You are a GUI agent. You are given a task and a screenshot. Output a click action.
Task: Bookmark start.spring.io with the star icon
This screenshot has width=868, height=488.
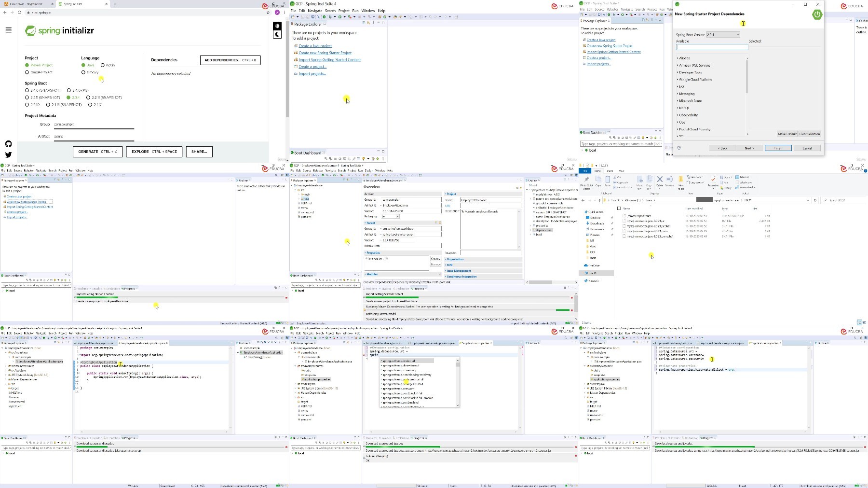(268, 13)
